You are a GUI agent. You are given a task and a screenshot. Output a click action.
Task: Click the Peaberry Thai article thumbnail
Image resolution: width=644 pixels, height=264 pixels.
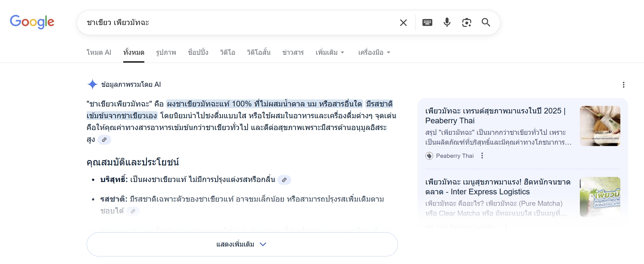[x=600, y=126]
